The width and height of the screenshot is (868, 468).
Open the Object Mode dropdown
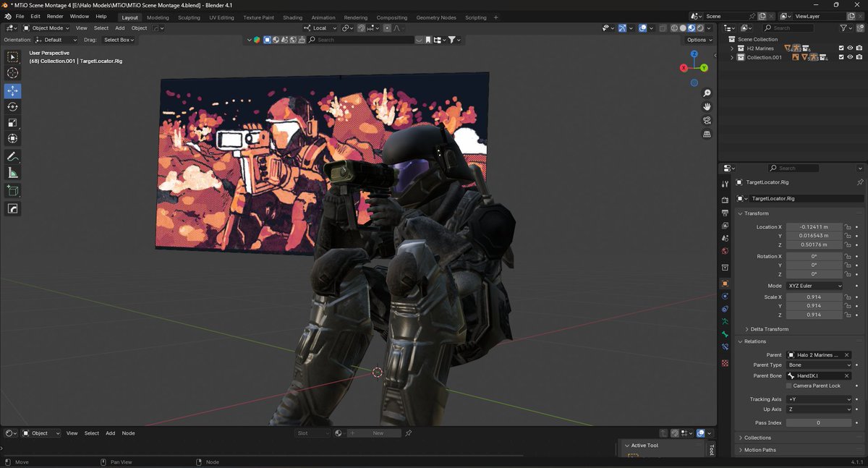pos(46,28)
